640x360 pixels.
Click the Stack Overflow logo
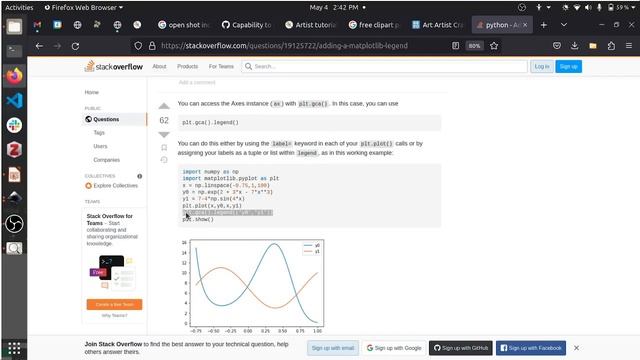point(113,67)
